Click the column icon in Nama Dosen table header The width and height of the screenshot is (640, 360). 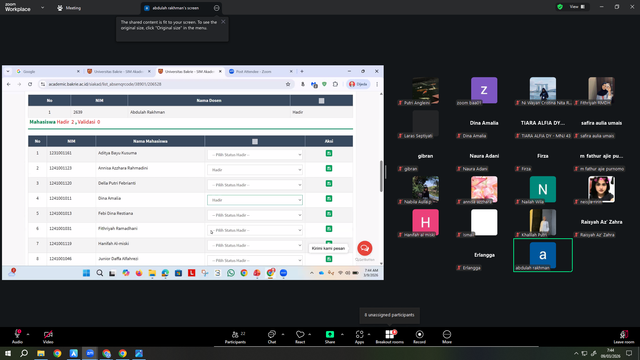pyautogui.click(x=321, y=100)
